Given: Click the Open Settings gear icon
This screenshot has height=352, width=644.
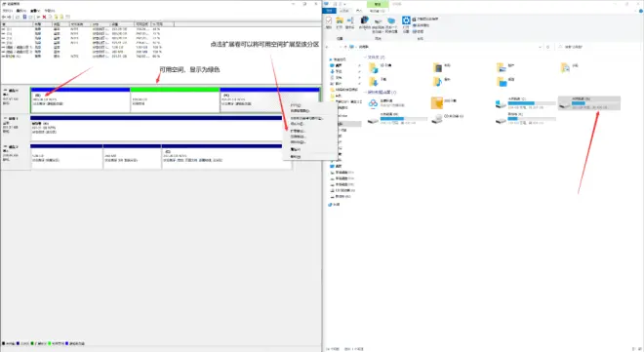Looking at the screenshot, I should pos(406,24).
